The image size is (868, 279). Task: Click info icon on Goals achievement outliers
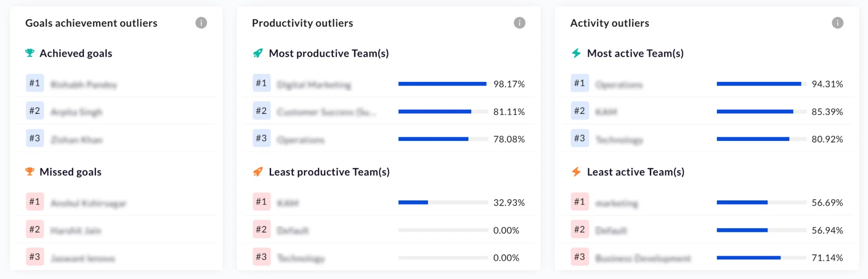[201, 23]
